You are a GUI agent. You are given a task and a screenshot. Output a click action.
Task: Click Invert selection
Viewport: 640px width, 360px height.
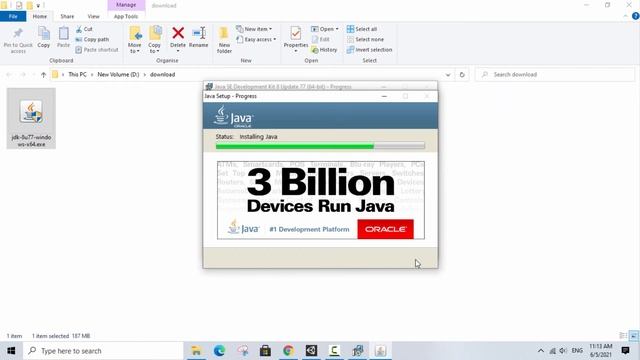point(369,49)
